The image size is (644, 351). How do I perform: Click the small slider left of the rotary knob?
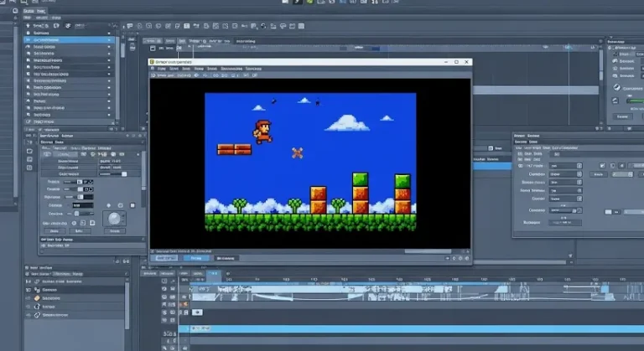pyautogui.click(x=76, y=214)
